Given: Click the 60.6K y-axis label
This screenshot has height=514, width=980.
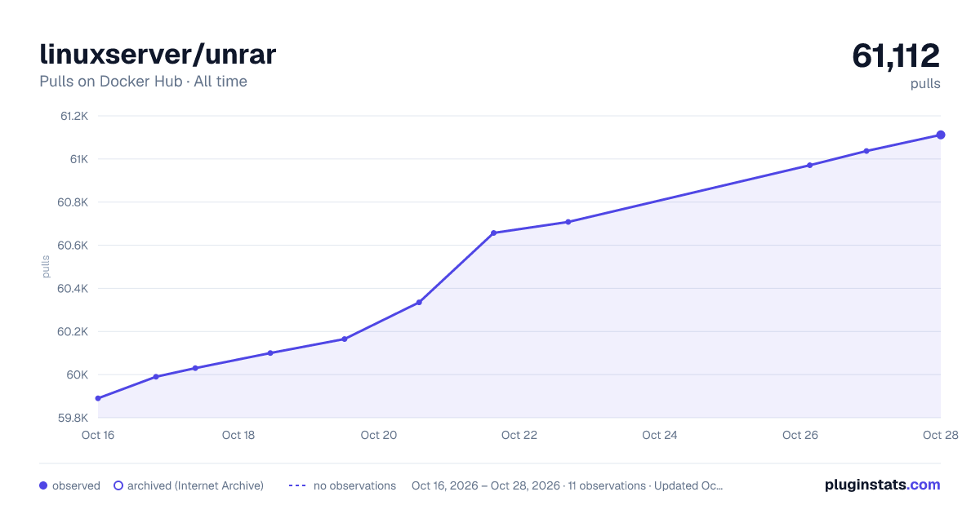Looking at the screenshot, I should (73, 246).
